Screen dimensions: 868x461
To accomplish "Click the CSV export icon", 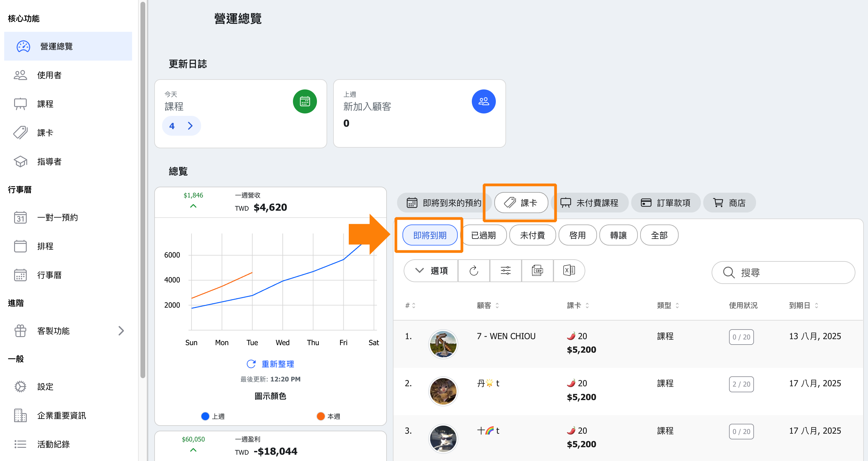I will click(537, 271).
